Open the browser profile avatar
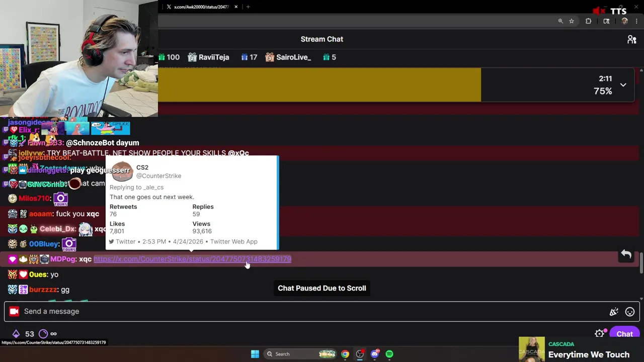The width and height of the screenshot is (644, 362). click(625, 21)
